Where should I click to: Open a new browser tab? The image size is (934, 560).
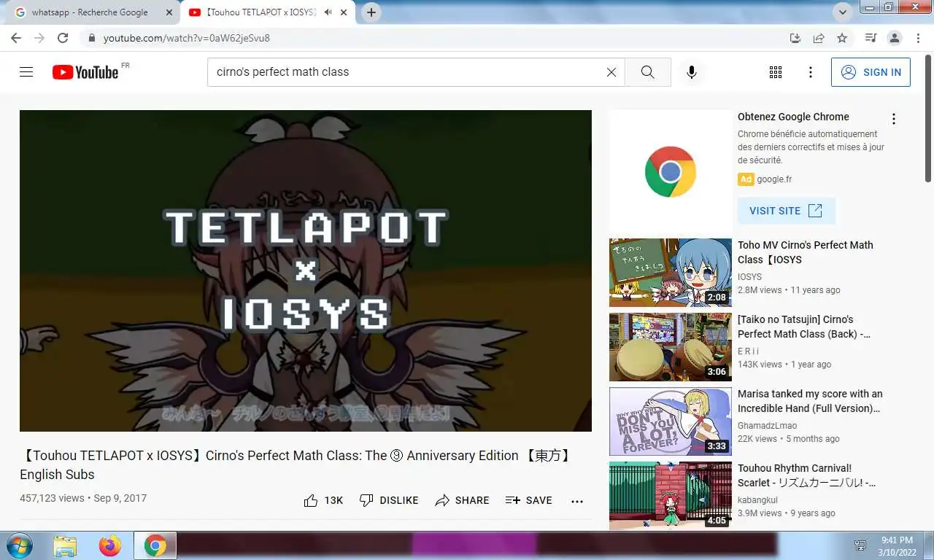pos(371,12)
